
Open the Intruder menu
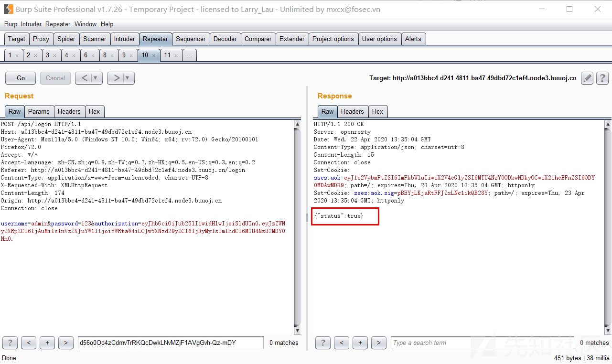32,24
